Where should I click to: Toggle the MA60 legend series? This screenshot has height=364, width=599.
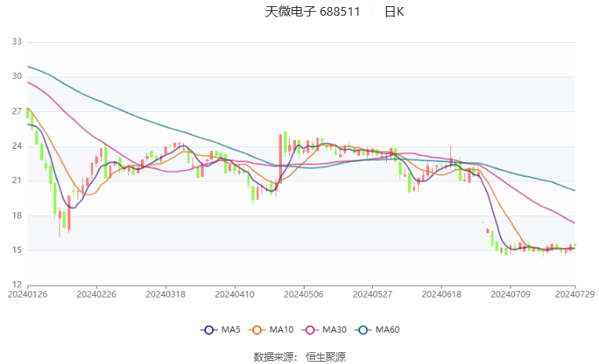coord(377,330)
